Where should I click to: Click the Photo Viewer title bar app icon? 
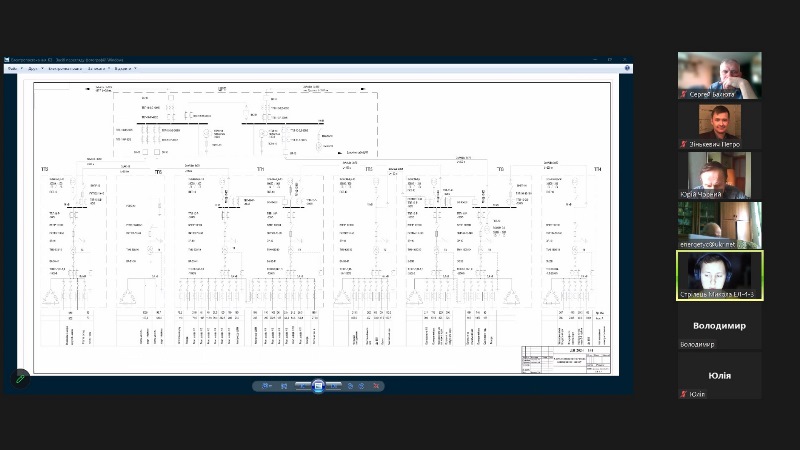click(7, 60)
